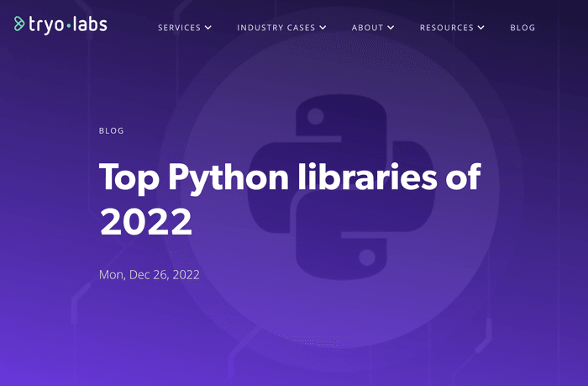Open the Resources menu
The image size is (588, 386).
click(x=446, y=28)
